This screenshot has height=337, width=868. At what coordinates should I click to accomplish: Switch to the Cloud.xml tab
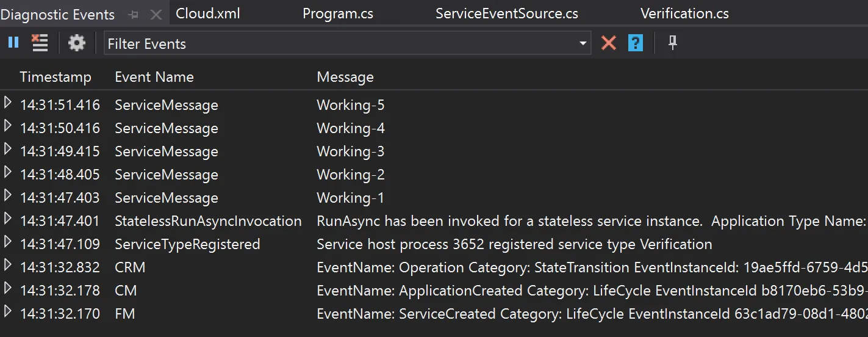click(x=207, y=13)
